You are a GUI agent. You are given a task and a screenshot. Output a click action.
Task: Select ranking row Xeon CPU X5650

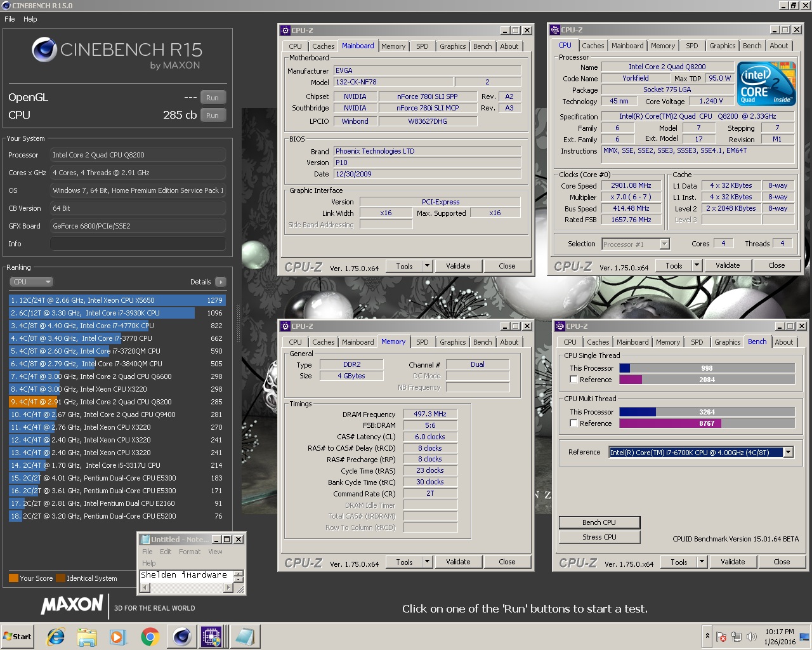point(117,300)
